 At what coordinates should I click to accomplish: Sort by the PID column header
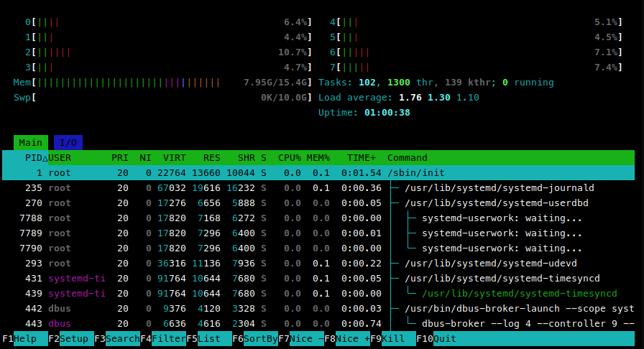pyautogui.click(x=33, y=157)
